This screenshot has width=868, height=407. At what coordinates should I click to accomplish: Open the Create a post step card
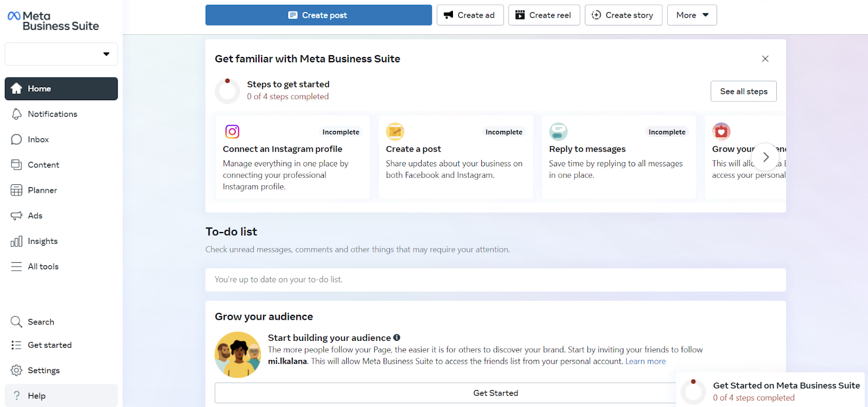pyautogui.click(x=456, y=157)
